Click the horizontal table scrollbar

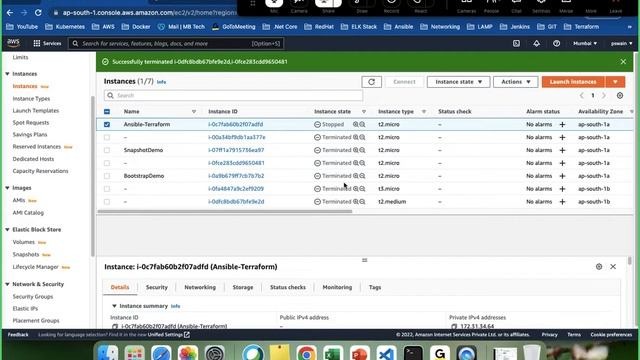[x=224, y=211]
